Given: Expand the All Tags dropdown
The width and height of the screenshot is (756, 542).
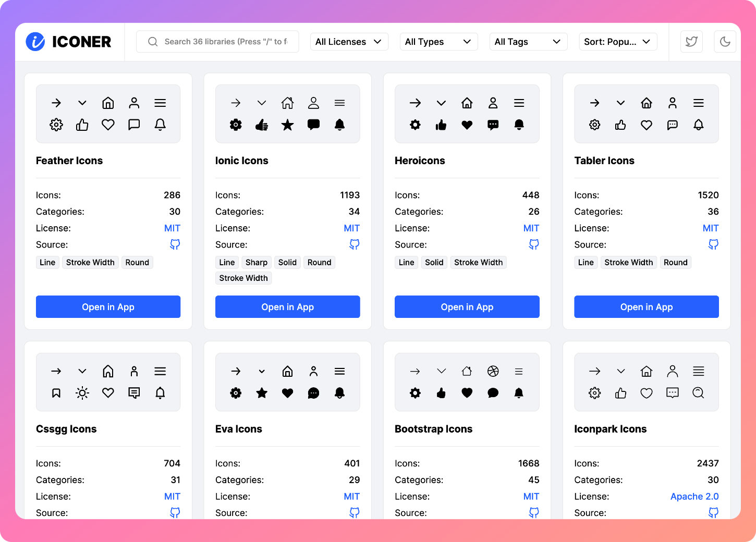Looking at the screenshot, I should coord(528,42).
